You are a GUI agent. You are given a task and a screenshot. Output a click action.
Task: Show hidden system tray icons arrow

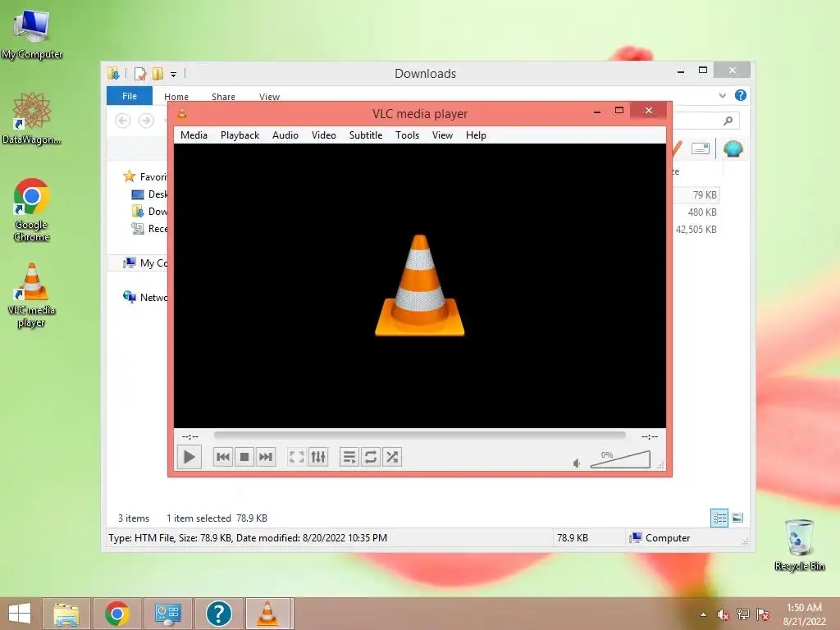pos(703,614)
